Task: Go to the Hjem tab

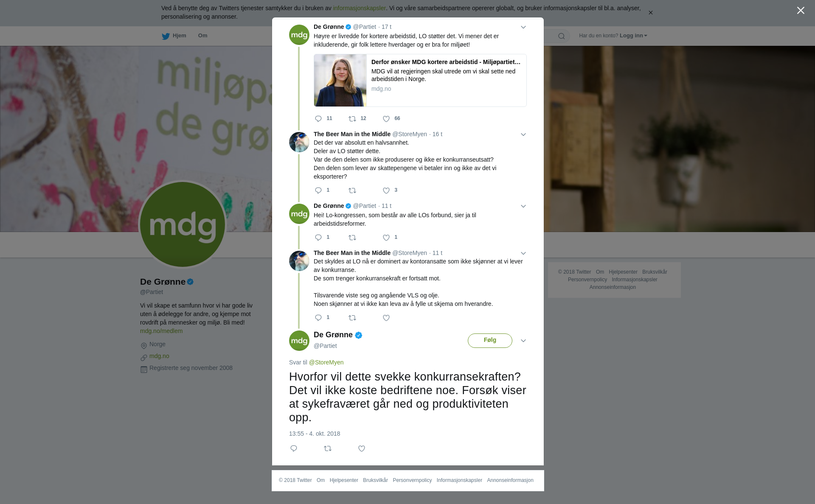Action: tap(174, 36)
